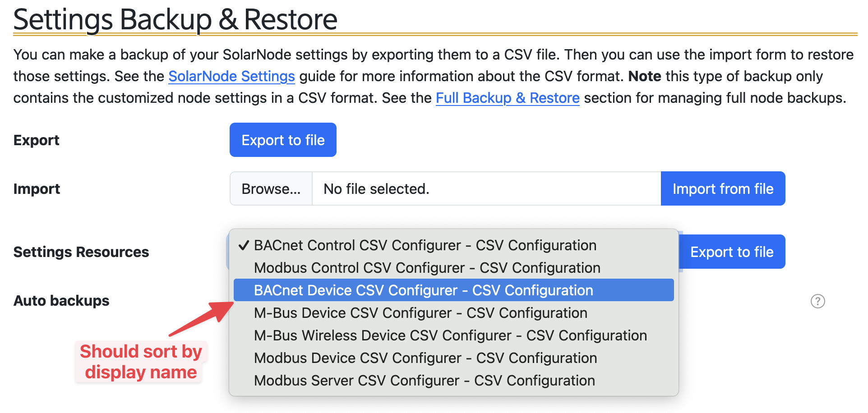Click Export to file beside Settings Resources
The width and height of the screenshot is (868, 413).
[x=732, y=252]
